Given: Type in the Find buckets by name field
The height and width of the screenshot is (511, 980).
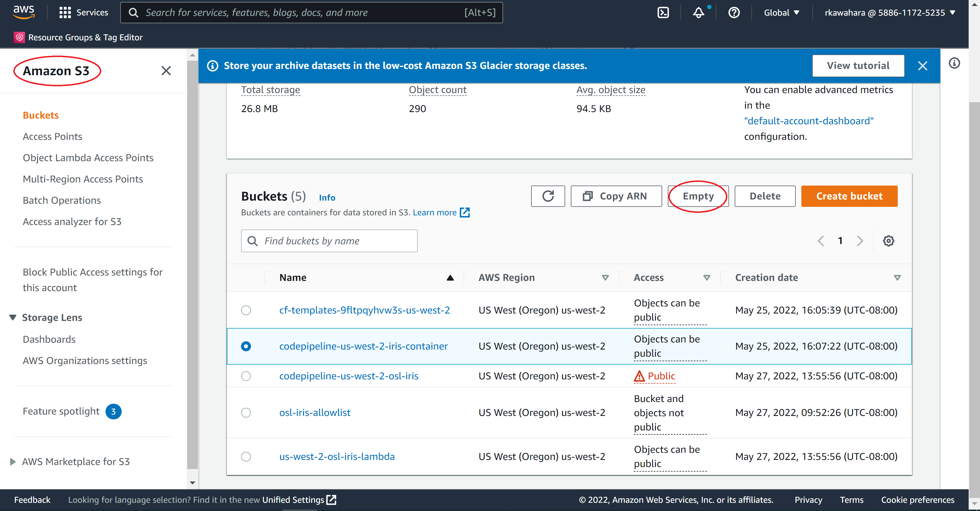Looking at the screenshot, I should pos(329,241).
